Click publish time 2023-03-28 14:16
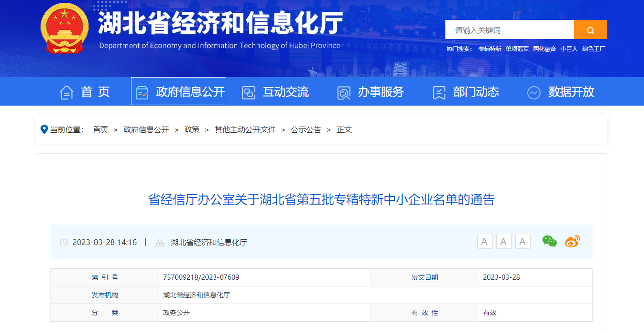 (104, 242)
